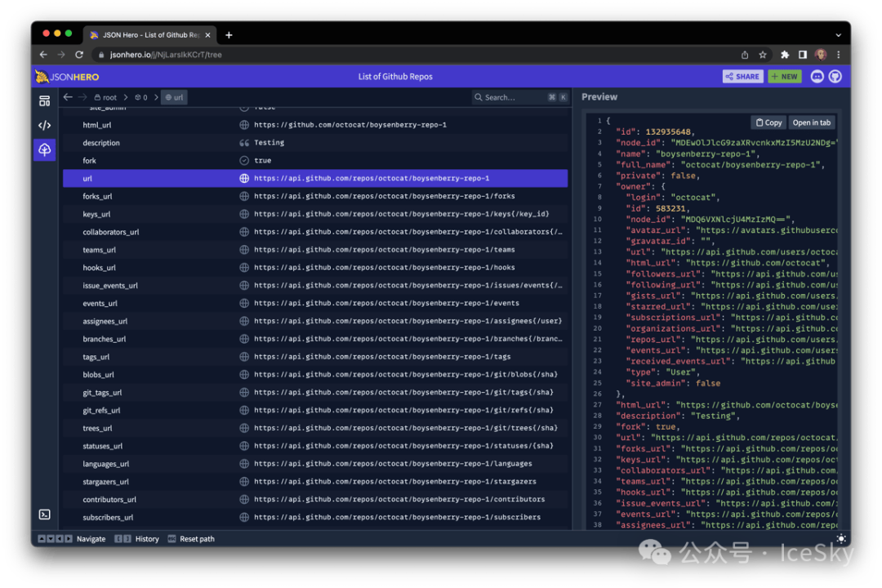This screenshot has width=882, height=588.
Task: Click the Share button
Action: pos(742,77)
